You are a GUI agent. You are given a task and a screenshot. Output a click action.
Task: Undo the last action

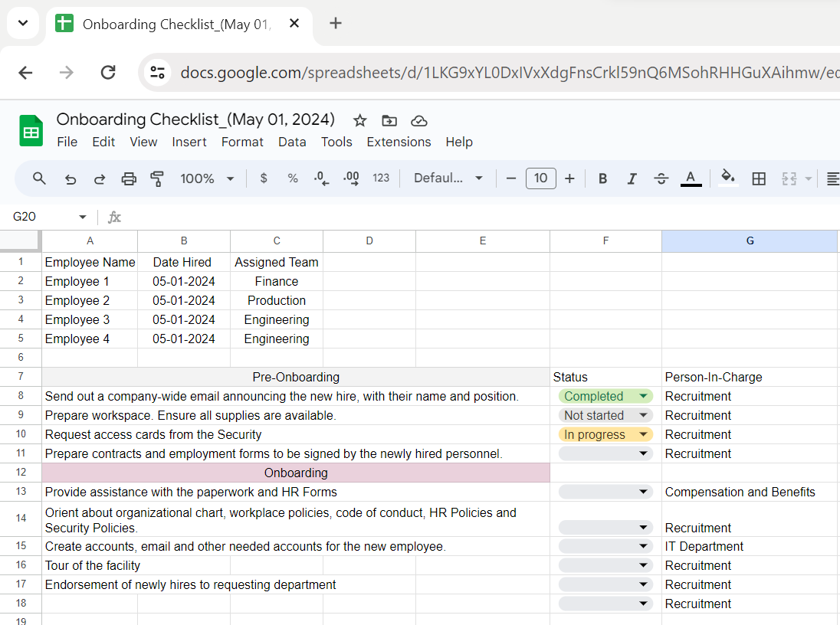click(x=71, y=178)
